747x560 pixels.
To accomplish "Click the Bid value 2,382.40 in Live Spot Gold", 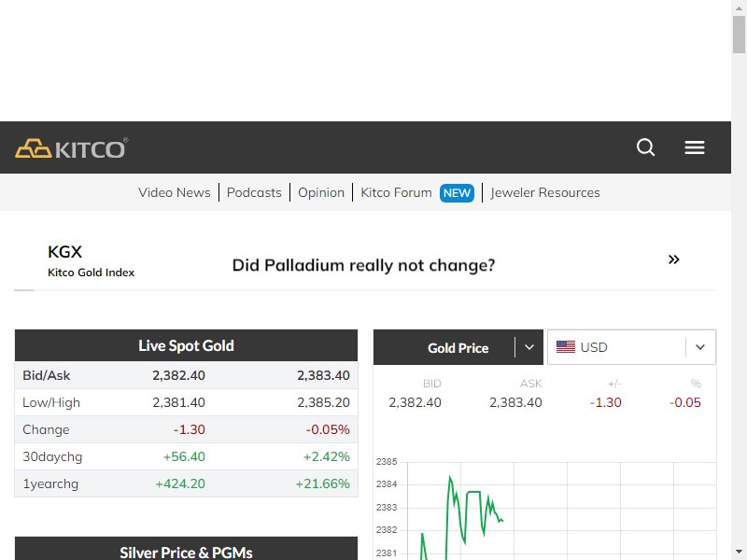I will [178, 375].
